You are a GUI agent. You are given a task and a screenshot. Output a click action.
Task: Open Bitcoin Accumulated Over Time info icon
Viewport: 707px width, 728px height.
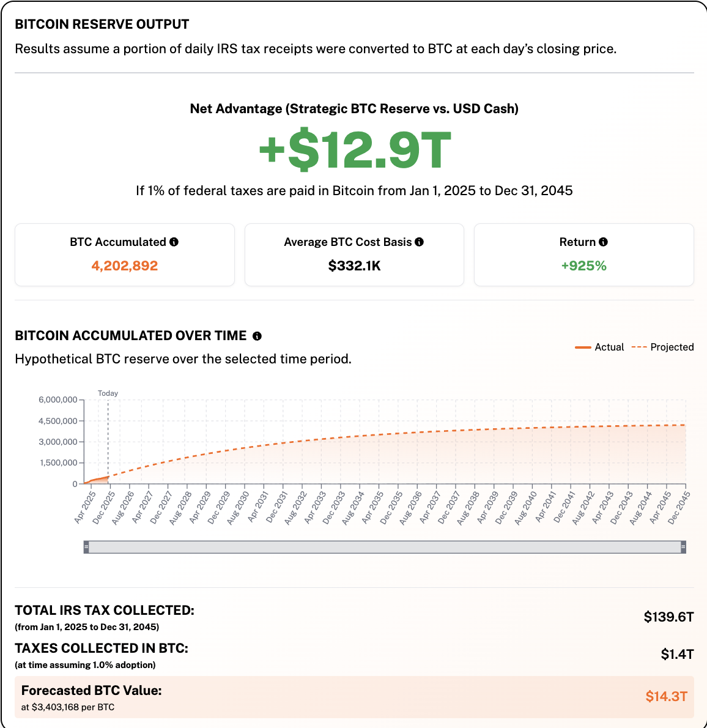point(257,335)
